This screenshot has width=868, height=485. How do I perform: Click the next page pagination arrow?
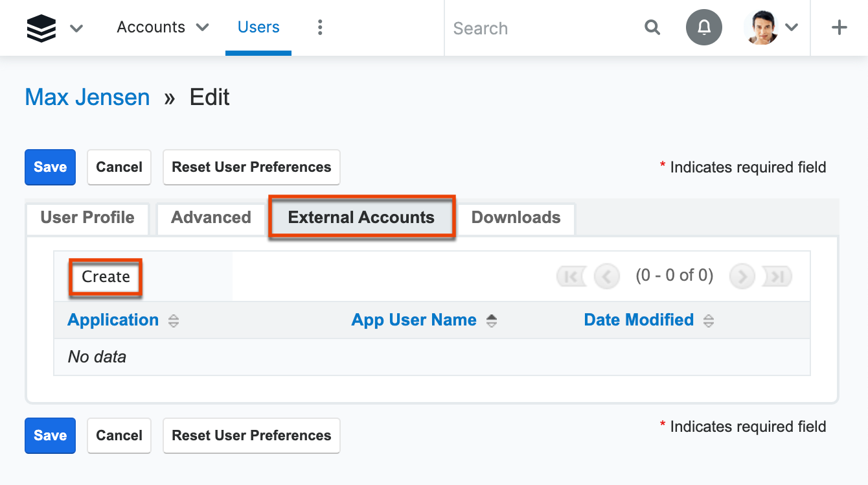tap(742, 276)
